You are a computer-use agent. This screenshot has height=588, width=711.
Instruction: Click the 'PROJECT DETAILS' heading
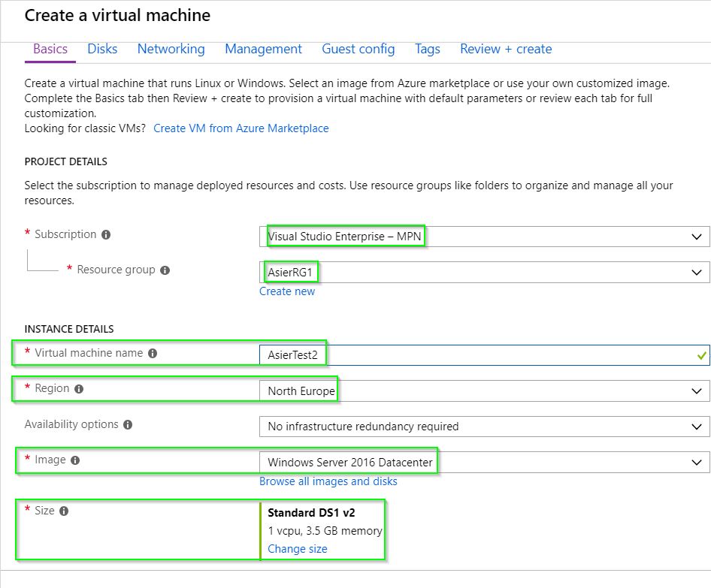point(65,161)
